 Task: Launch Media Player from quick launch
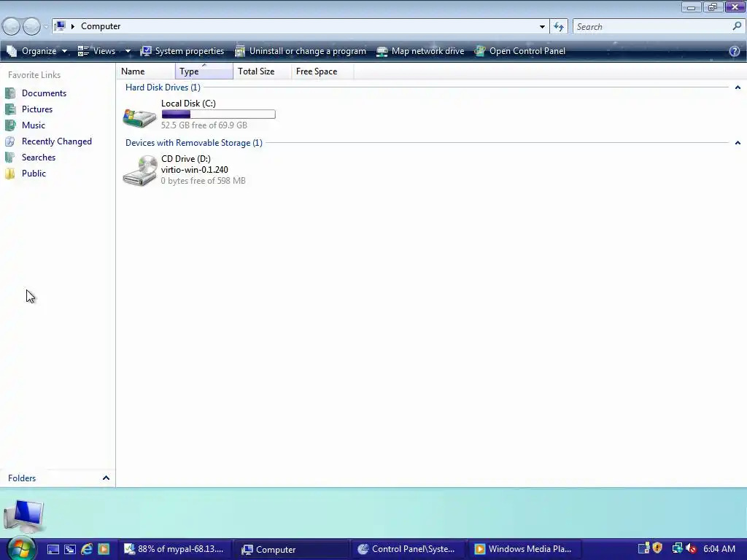[104, 550]
